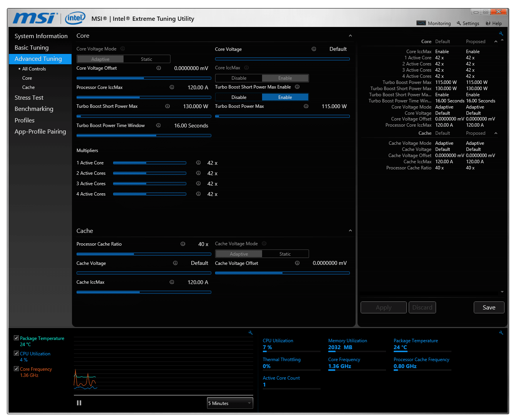Show info for Processor Core IccMax
This screenshot has height=420, width=518.
(172, 87)
